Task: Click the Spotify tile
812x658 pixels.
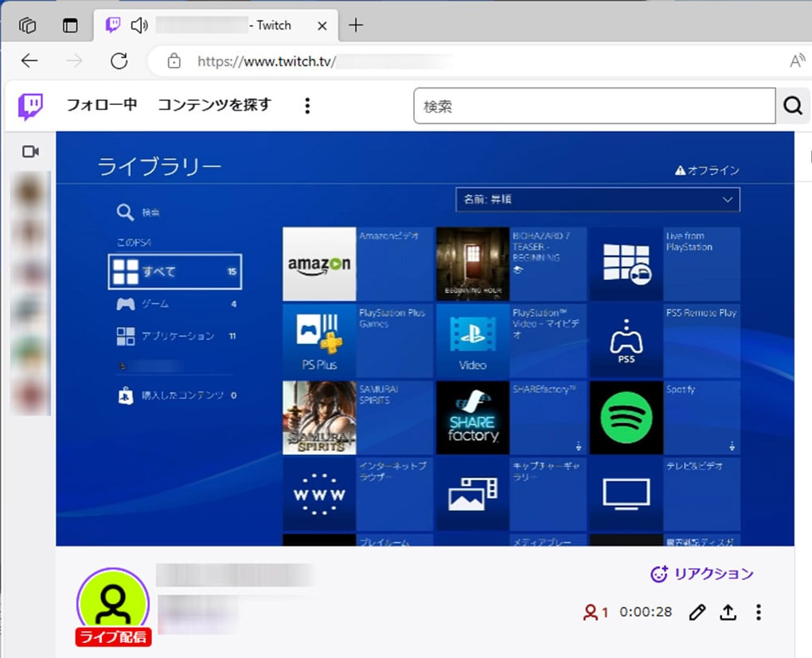Action: tap(665, 417)
